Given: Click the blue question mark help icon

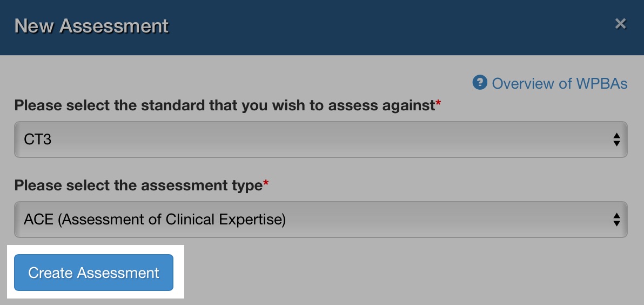Looking at the screenshot, I should pos(480,83).
